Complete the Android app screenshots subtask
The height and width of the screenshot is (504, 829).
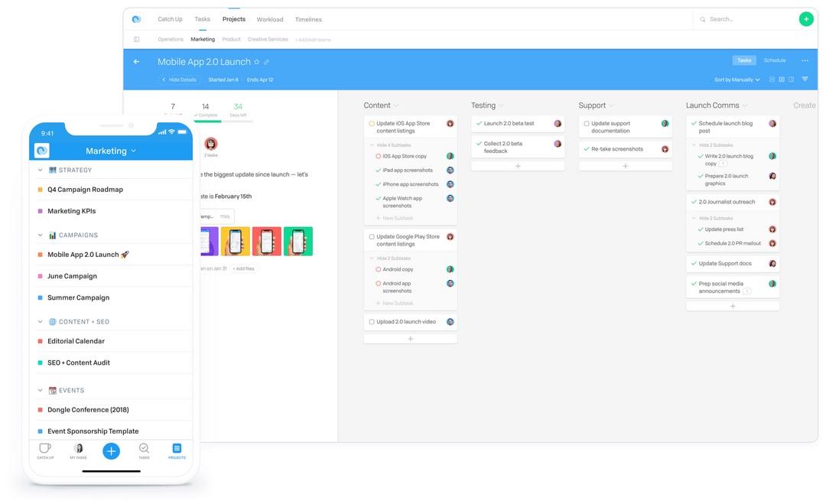coord(378,284)
